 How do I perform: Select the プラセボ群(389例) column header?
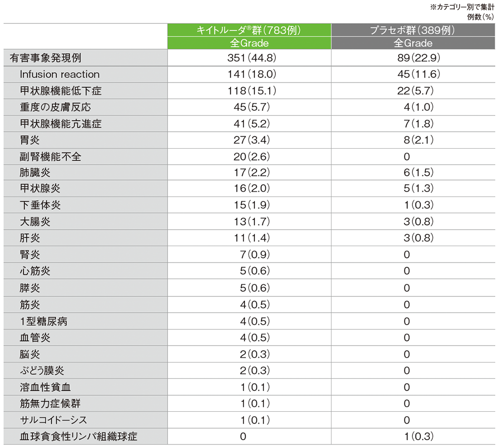pyautogui.click(x=413, y=29)
